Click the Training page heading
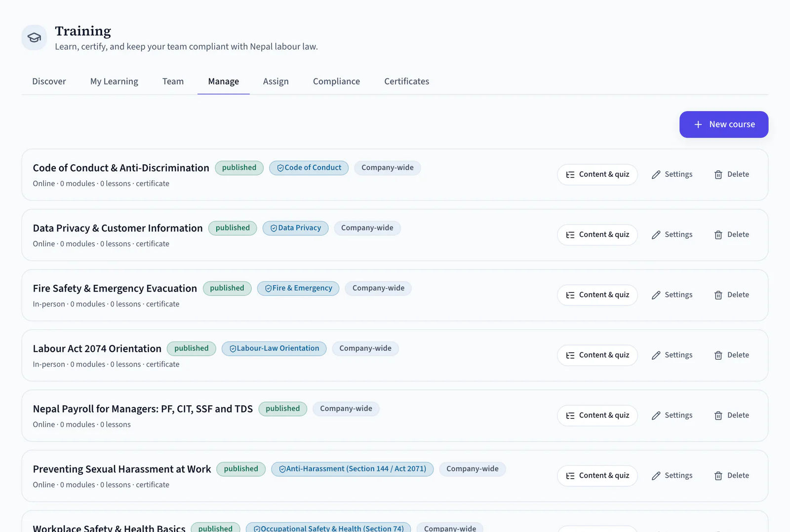This screenshot has width=790, height=532. point(83,31)
